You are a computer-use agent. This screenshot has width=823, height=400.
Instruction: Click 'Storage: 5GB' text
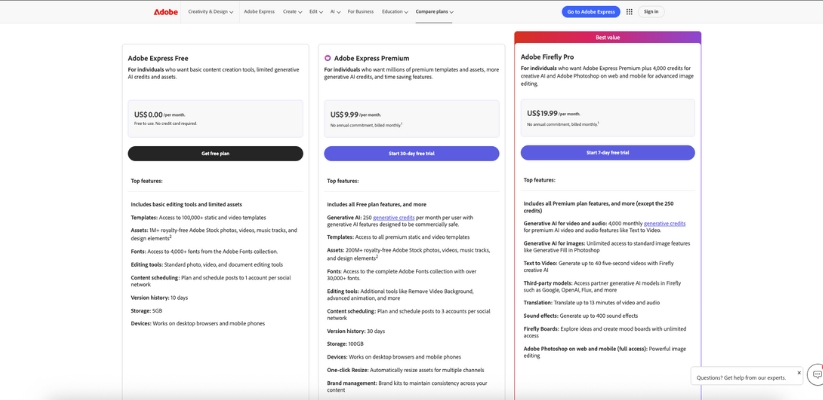[146, 311]
